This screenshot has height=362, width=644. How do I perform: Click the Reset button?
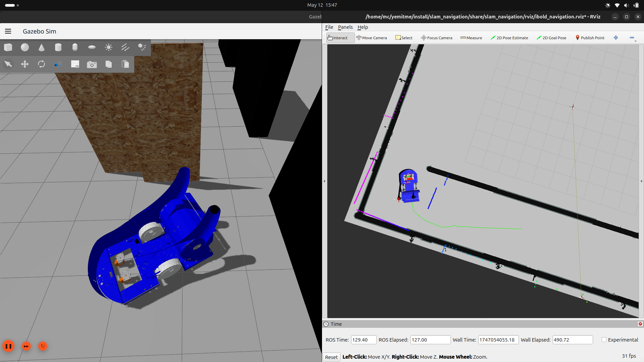point(331,357)
